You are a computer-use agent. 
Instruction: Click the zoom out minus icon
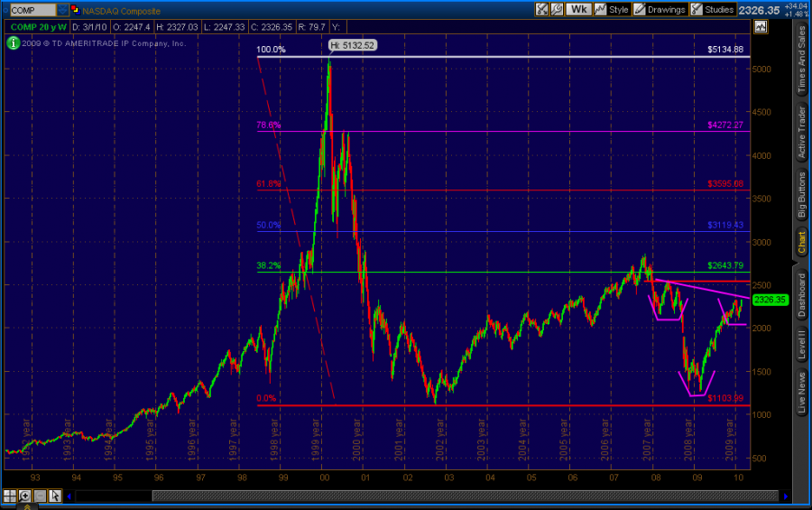tap(40, 496)
